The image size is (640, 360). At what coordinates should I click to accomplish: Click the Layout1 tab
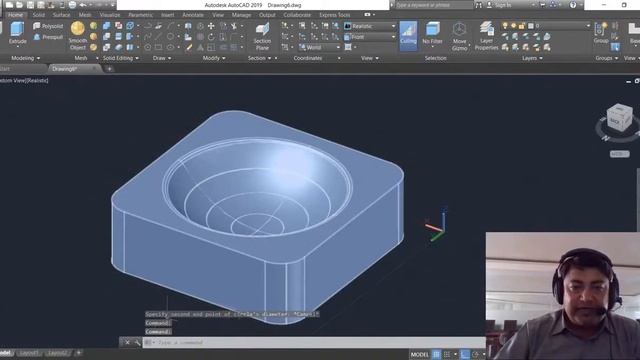pos(29,353)
